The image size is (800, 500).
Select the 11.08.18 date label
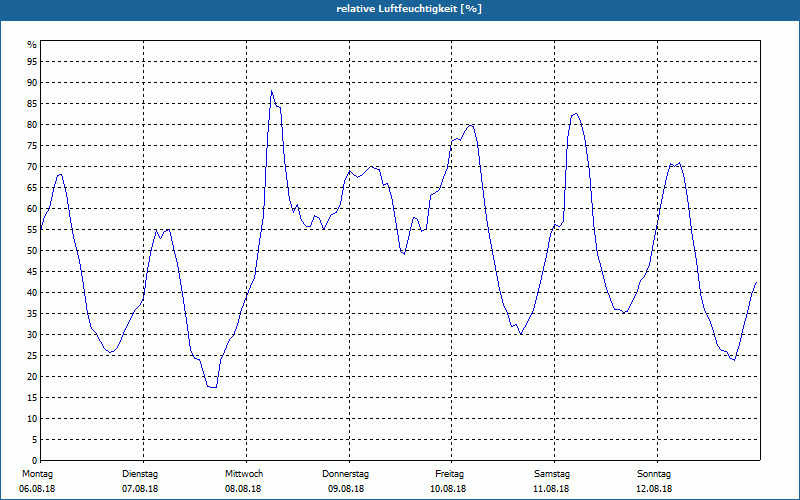[551, 489]
